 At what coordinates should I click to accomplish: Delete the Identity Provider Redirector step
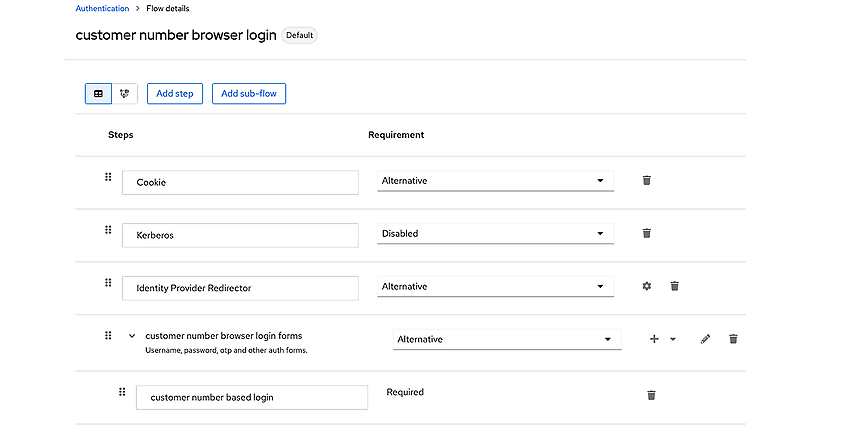click(x=674, y=286)
